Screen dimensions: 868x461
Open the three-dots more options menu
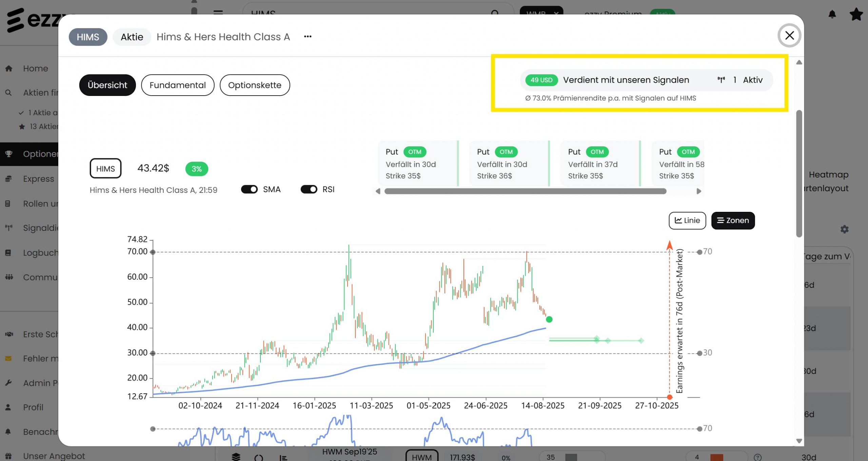coord(308,37)
